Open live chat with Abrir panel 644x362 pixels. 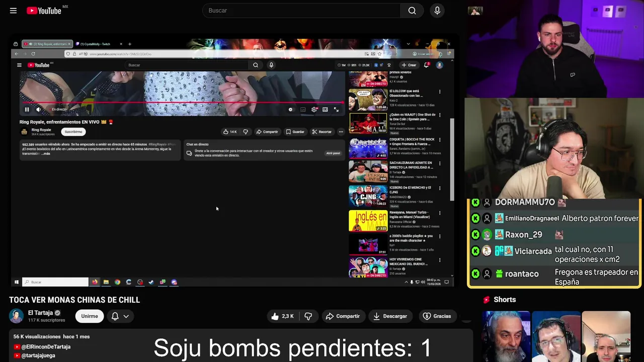(333, 153)
